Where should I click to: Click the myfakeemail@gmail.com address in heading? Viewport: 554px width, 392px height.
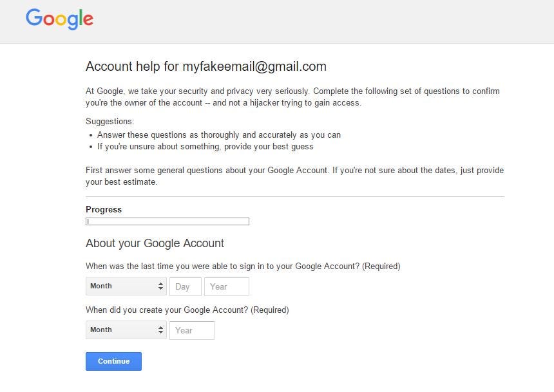point(254,66)
